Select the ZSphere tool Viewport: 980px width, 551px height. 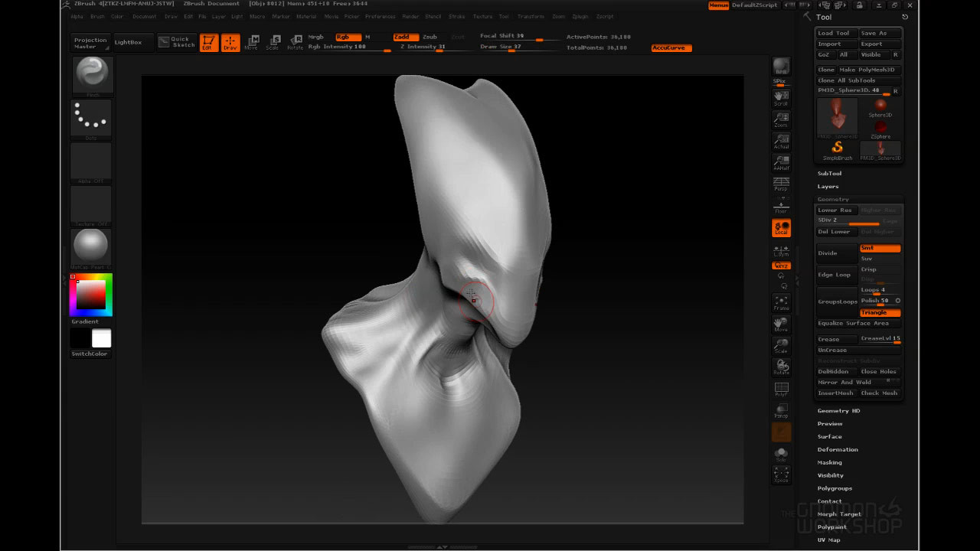coord(880,129)
